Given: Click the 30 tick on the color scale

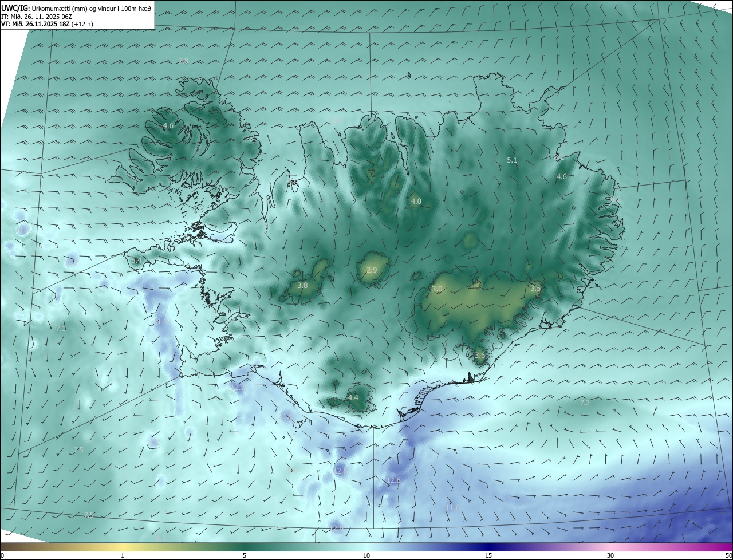Looking at the screenshot, I should coord(610,555).
